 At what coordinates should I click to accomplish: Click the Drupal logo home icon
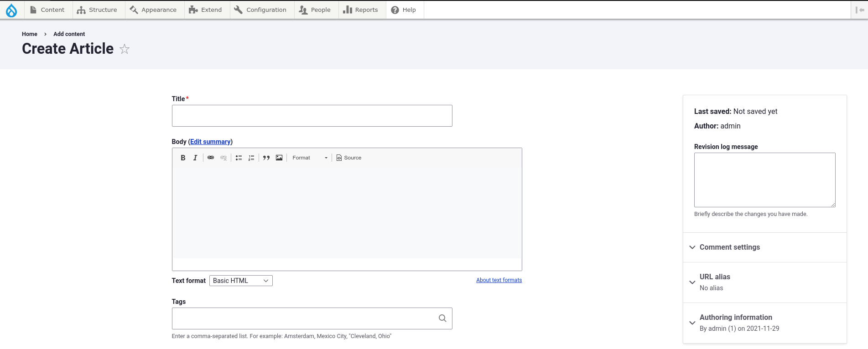coord(11,10)
